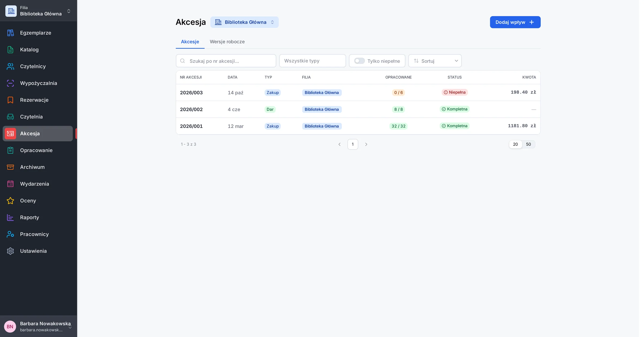
Task: Click the Archiwum box icon
Action: 10,167
